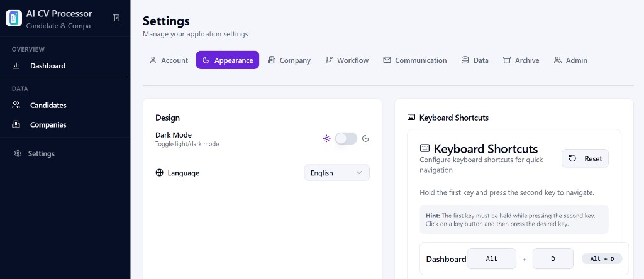
Task: Expand language list via the chevron arrow
Action: click(359, 173)
